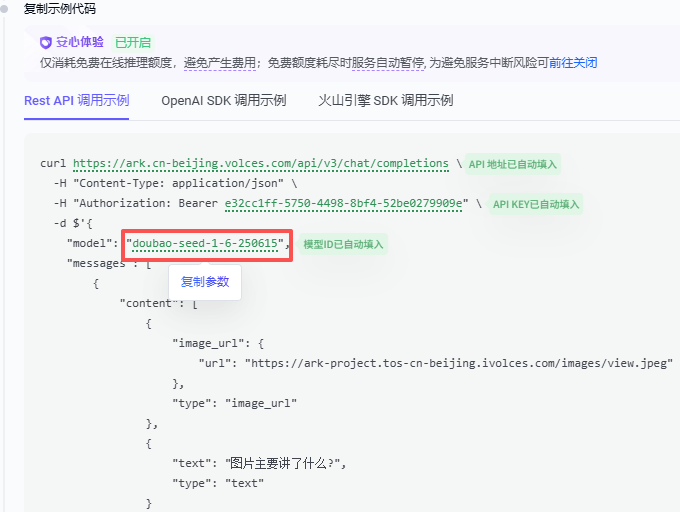This screenshot has width=680, height=512.
Task: Click the ark.cn-beijing API endpoint URL
Action: point(261,163)
